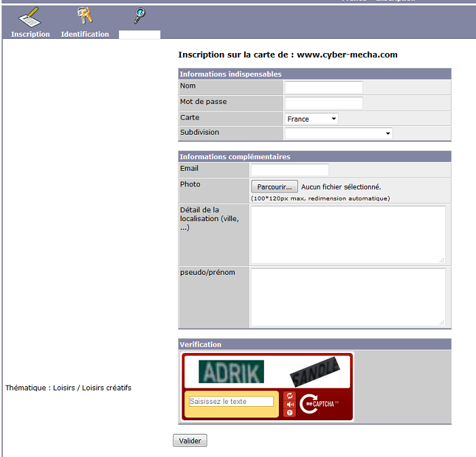476x457 pixels.
Task: Focus the Email input field
Action: click(x=290, y=170)
